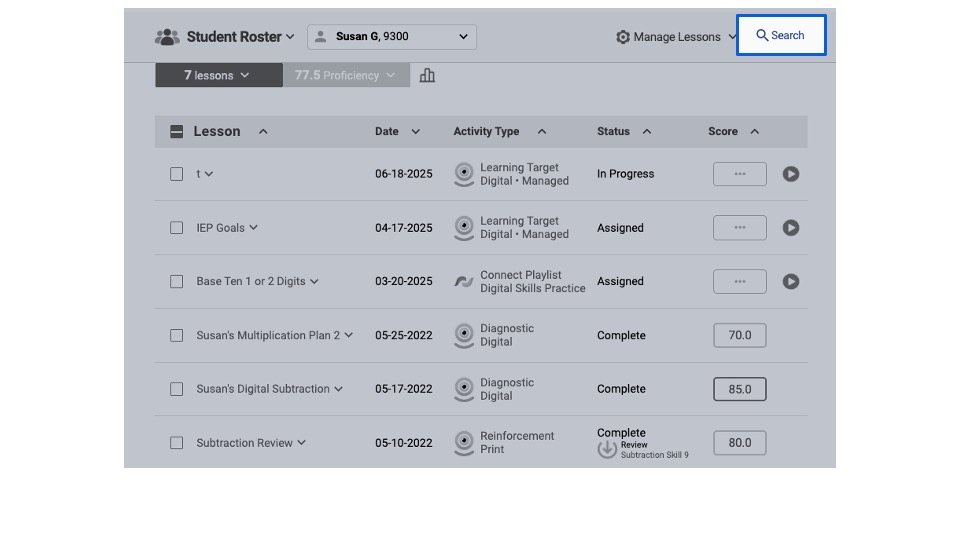Screen dimensions: 960x540
Task: Check the Subtraction Review checkbox
Action: coord(176,443)
